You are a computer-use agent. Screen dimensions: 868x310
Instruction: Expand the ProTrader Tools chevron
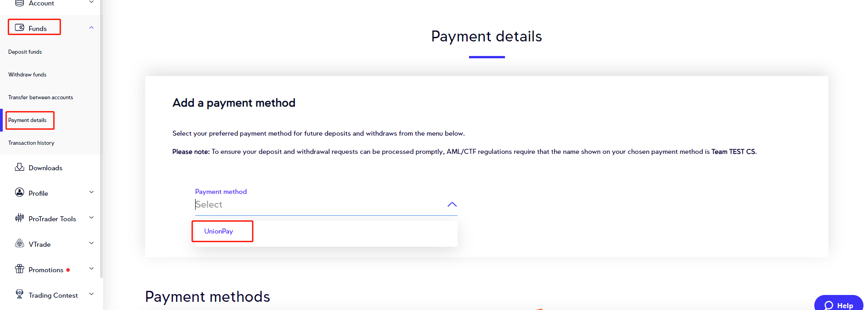(x=91, y=218)
